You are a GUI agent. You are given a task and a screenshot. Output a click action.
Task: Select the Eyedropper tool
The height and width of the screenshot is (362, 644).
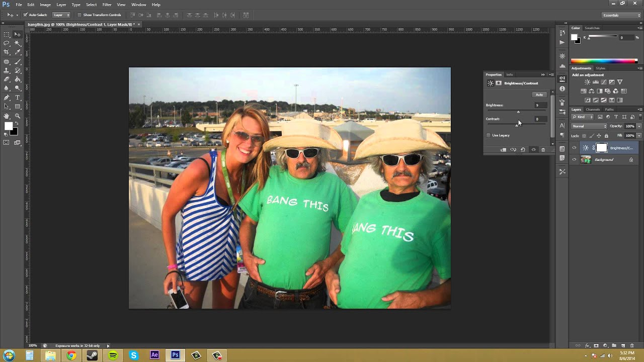(18, 52)
